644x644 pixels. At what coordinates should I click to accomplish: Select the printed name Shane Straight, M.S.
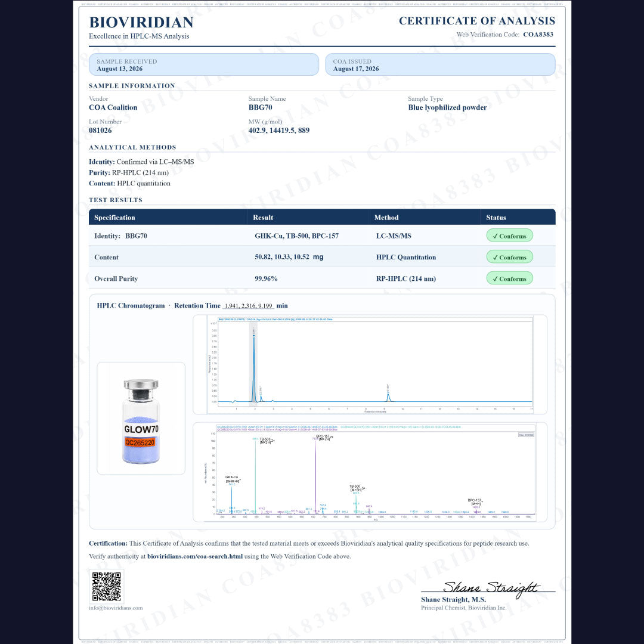[453, 600]
